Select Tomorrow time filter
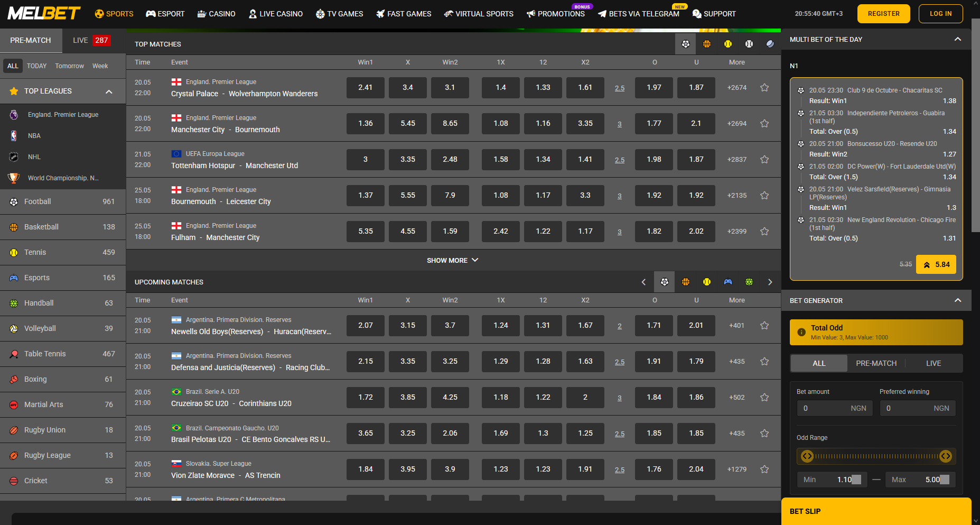The width and height of the screenshot is (980, 525). pyautogui.click(x=69, y=66)
